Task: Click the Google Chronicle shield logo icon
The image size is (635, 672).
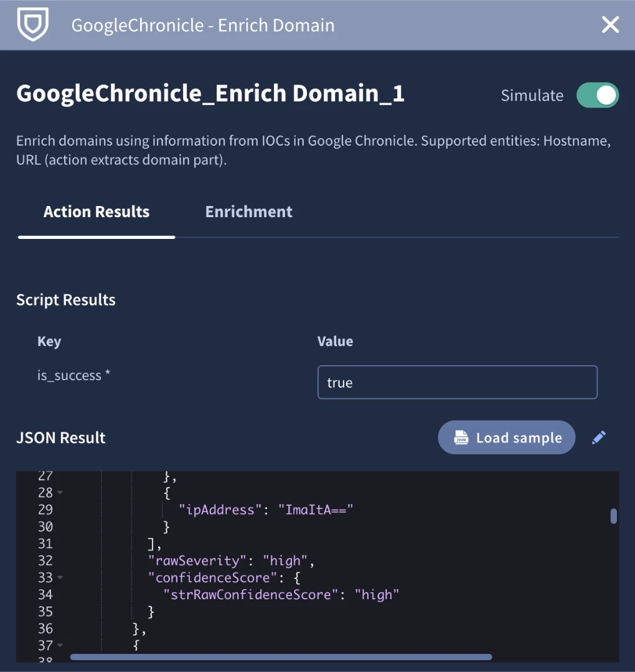Action: click(x=32, y=26)
